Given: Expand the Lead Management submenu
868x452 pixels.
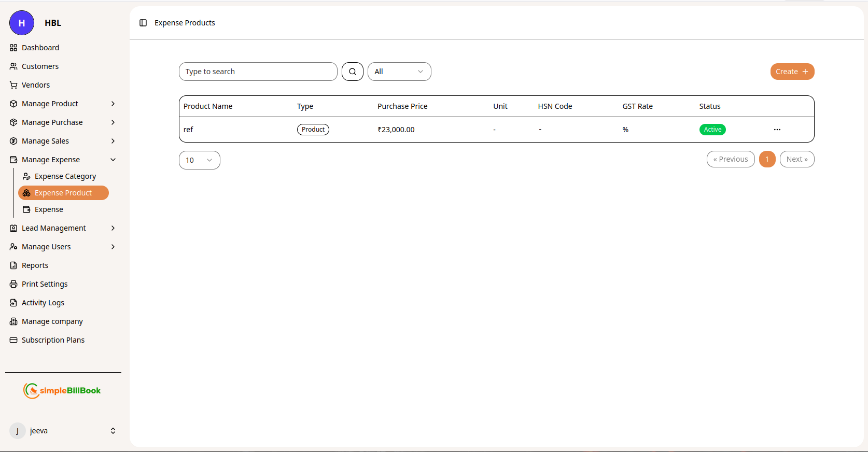Looking at the screenshot, I should point(113,228).
